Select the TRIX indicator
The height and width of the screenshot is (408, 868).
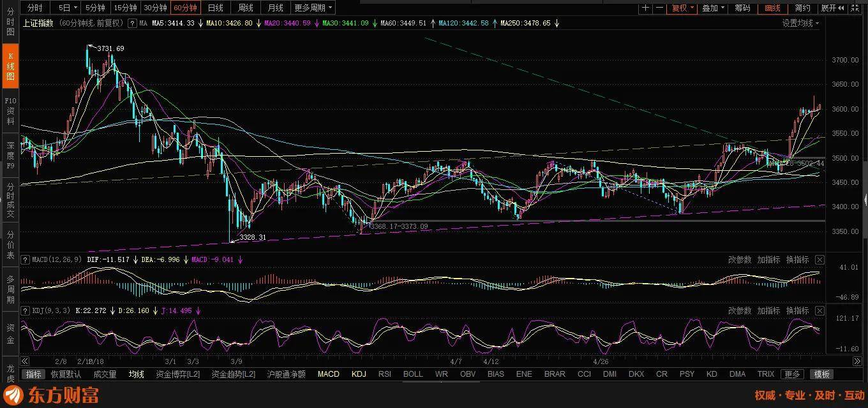pyautogui.click(x=766, y=374)
